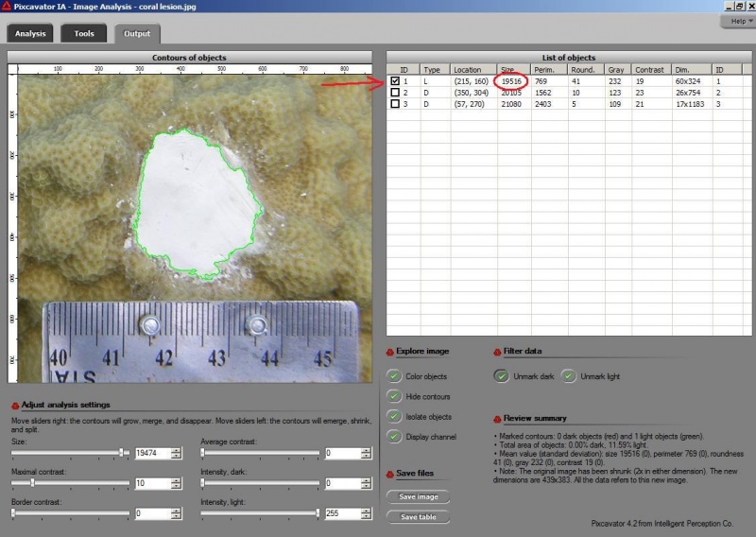Click the Intensity, light spinner arrows
Viewport: 756px width, 537px height.
pyautogui.click(x=367, y=512)
